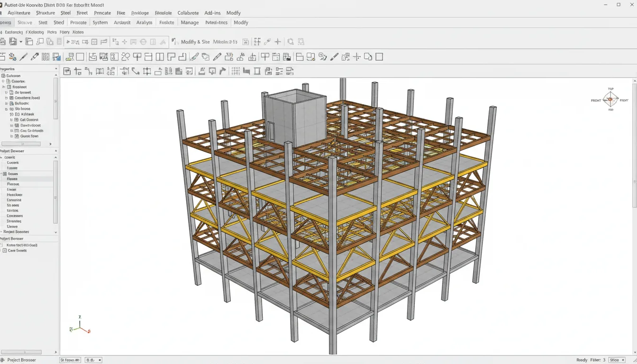Select the Modify tool in the ribbon
Viewport: 637px width, 364px height.
234,13
